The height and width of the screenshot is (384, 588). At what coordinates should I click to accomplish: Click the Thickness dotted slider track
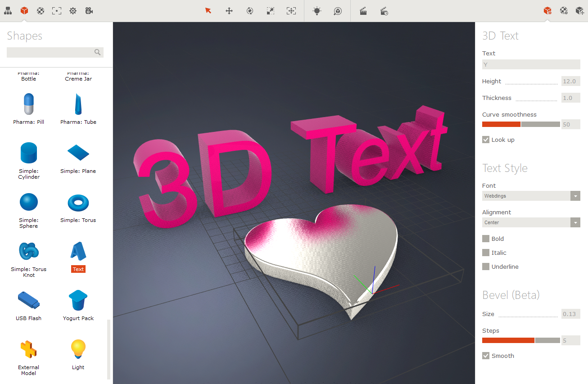click(x=537, y=100)
